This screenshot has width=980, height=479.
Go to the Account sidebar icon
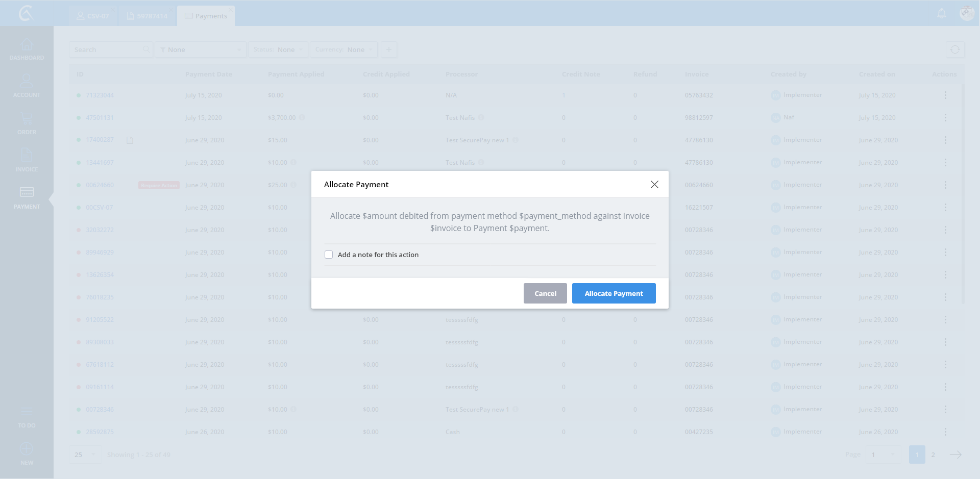27,82
